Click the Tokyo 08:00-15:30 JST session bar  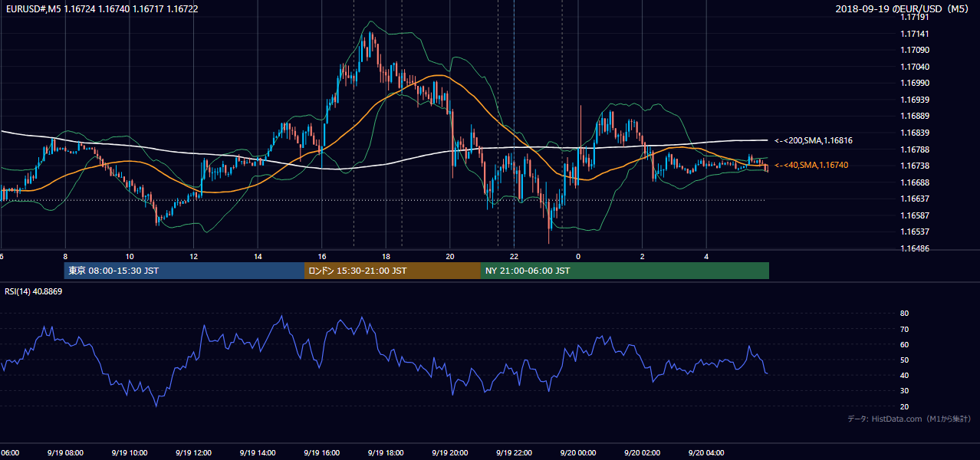pos(184,271)
